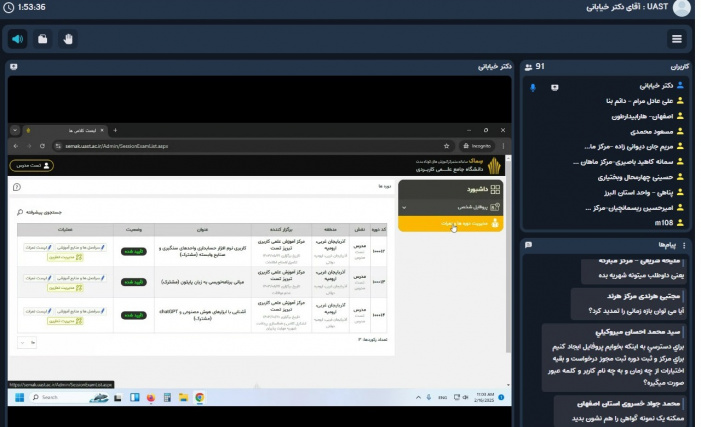
Task: Click microphone icon beside دکتر خیابانی
Action: click(533, 87)
